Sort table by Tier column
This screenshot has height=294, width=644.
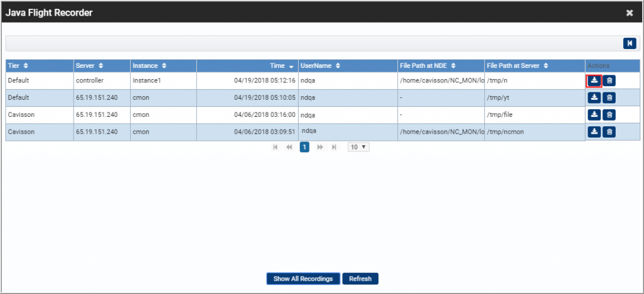[x=26, y=65]
